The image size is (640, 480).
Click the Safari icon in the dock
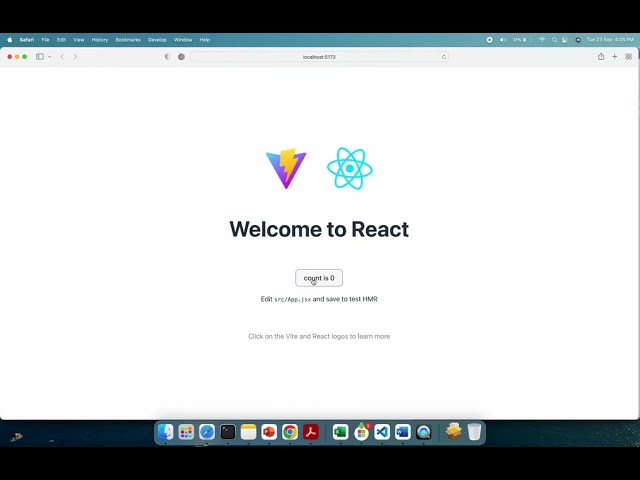[x=207, y=432]
